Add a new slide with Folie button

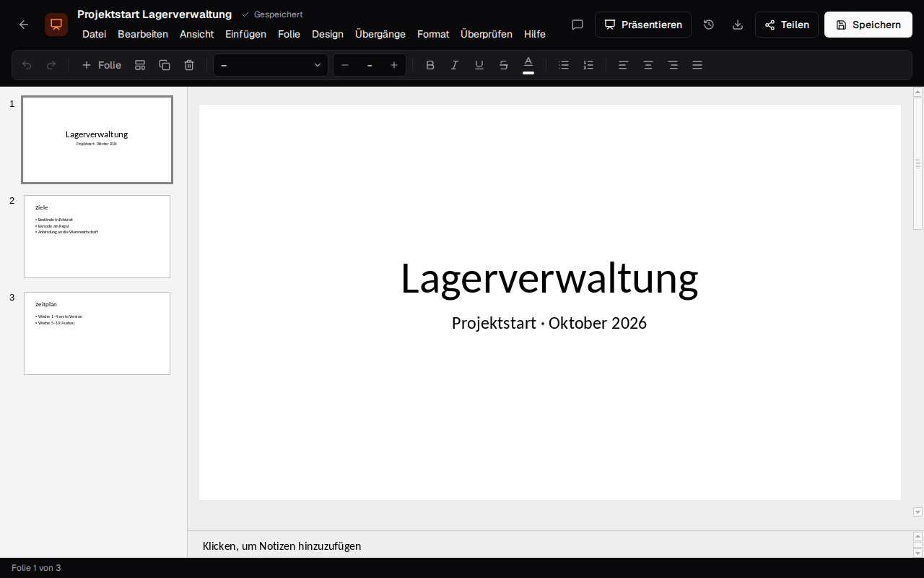tap(101, 65)
